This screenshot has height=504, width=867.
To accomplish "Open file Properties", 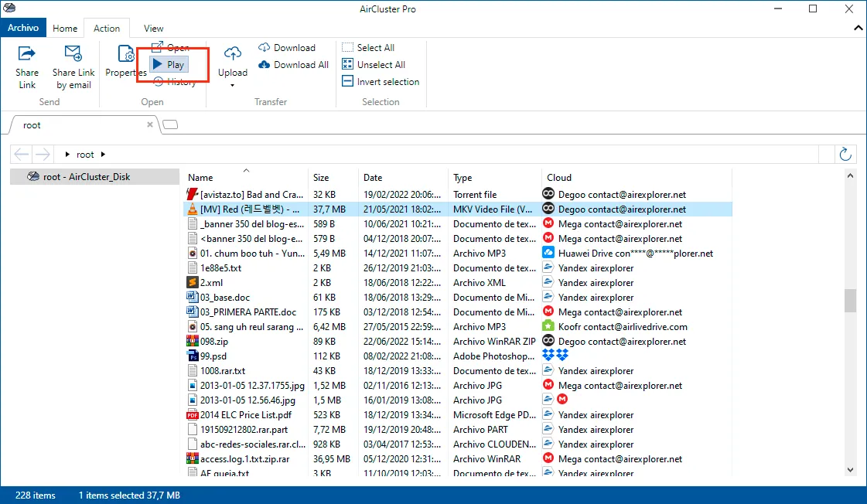I will (126, 61).
